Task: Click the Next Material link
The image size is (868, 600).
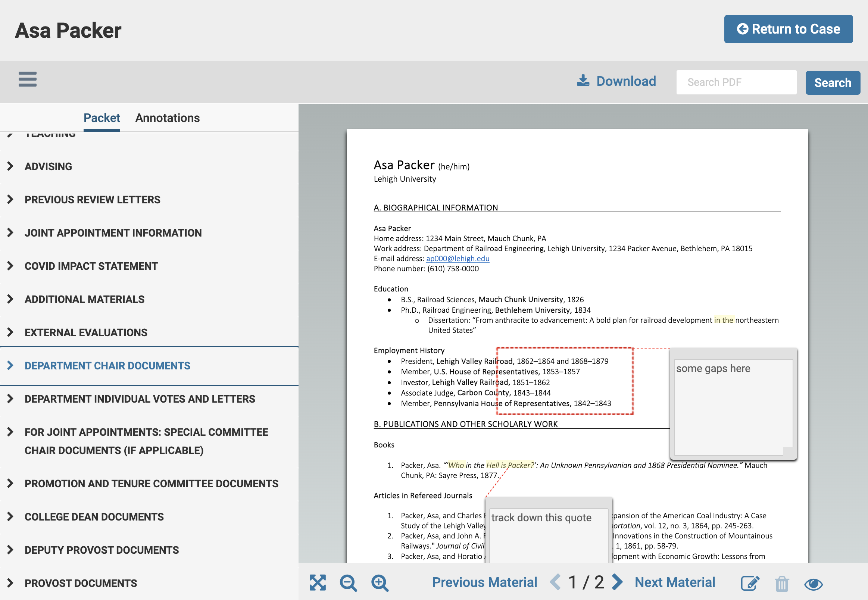Action: (675, 582)
